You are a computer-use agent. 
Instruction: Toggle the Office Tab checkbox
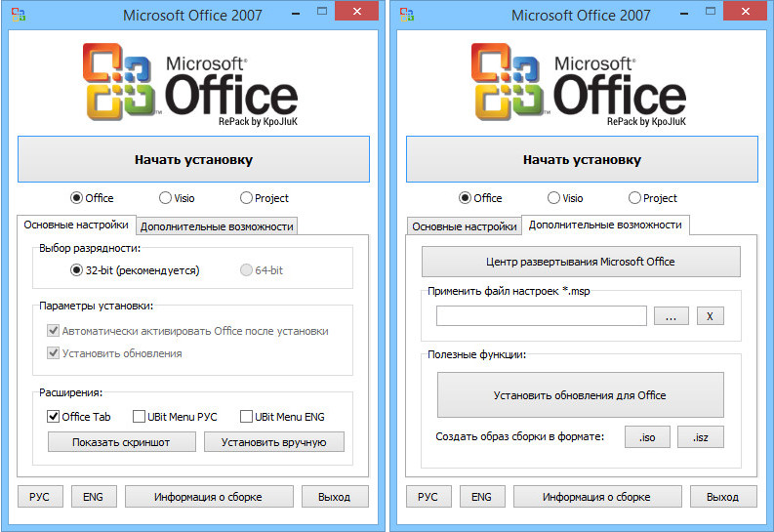[54, 417]
